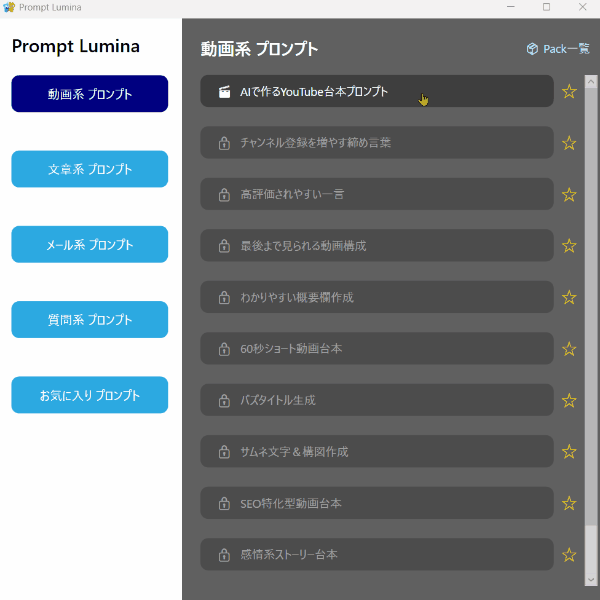
Task: Select the サムネ文字＆構図作成 prompt
Action: [x=377, y=451]
